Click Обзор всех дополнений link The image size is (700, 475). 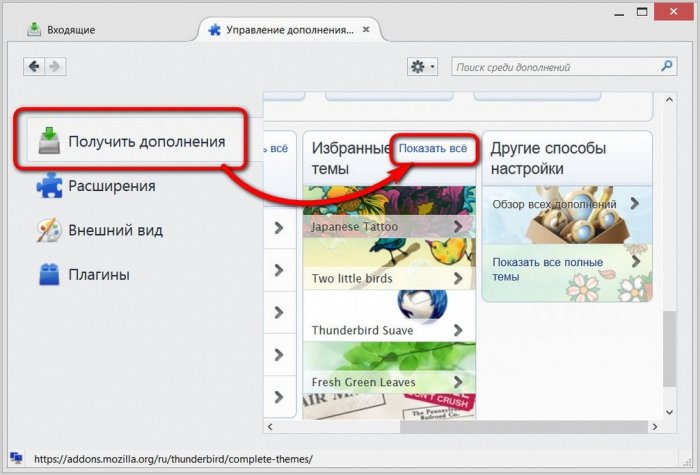pos(553,204)
